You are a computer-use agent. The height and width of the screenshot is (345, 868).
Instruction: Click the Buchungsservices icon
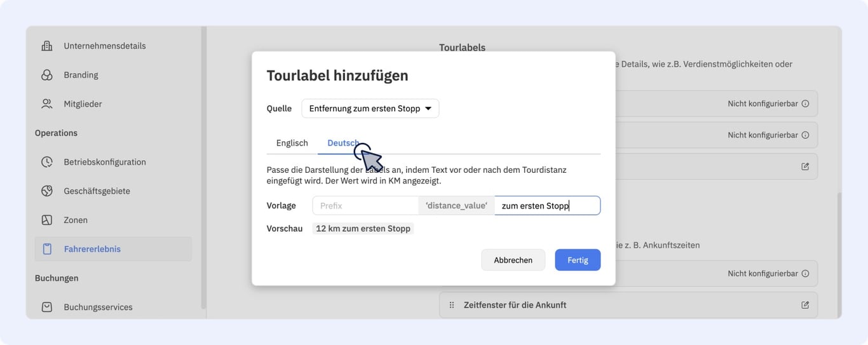[x=47, y=307]
